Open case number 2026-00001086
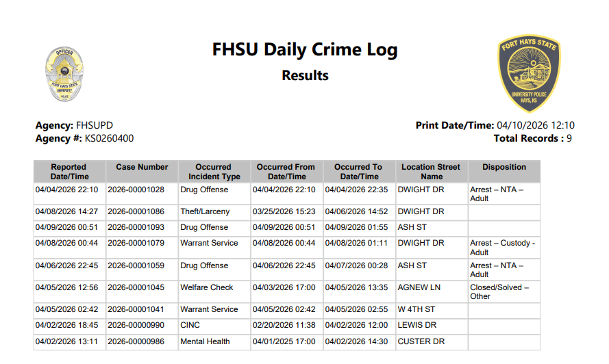609x364 pixels. [136, 212]
